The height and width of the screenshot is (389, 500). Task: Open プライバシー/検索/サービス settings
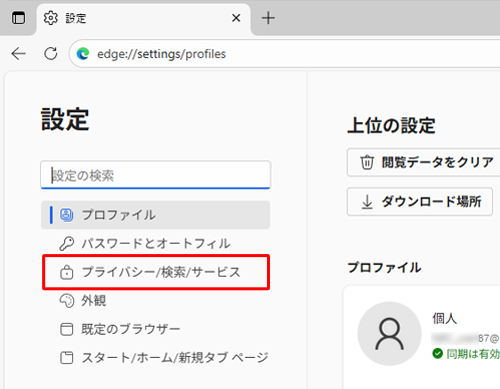(156, 272)
